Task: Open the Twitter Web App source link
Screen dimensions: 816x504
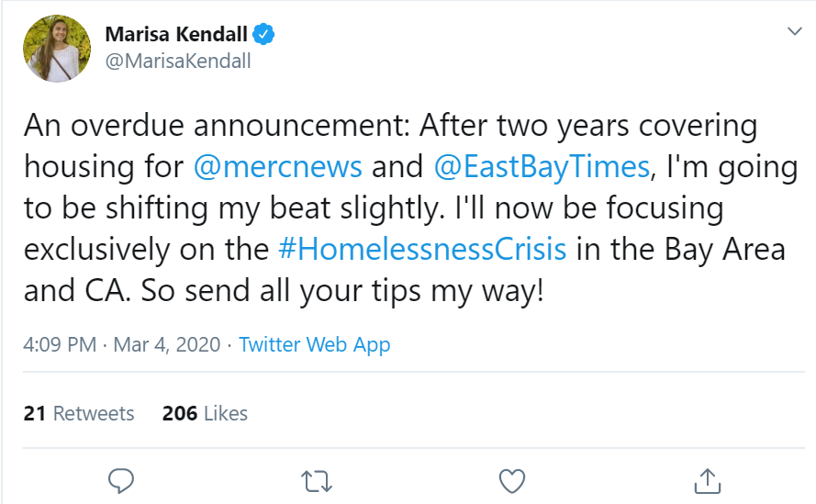Action: [314, 345]
